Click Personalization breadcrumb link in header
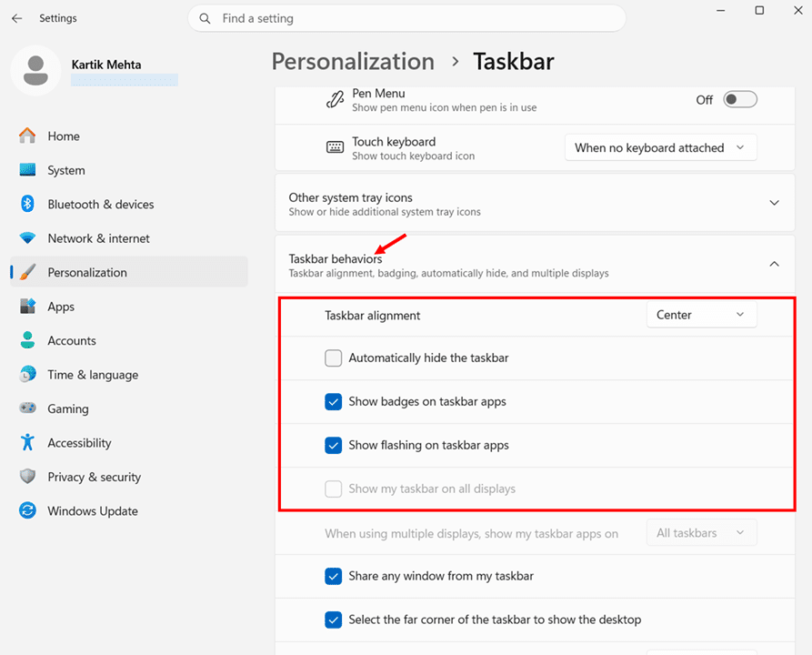Image resolution: width=812 pixels, height=655 pixels. click(x=353, y=62)
